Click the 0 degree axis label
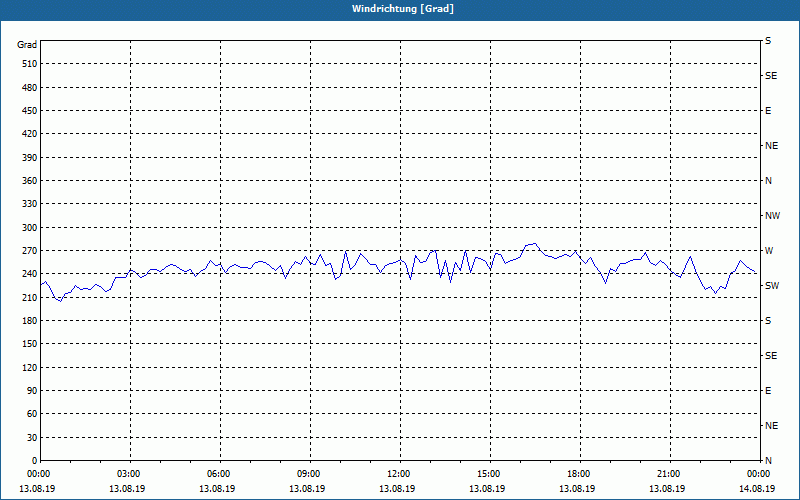Screen dimensions: 800x500 tap(35, 461)
